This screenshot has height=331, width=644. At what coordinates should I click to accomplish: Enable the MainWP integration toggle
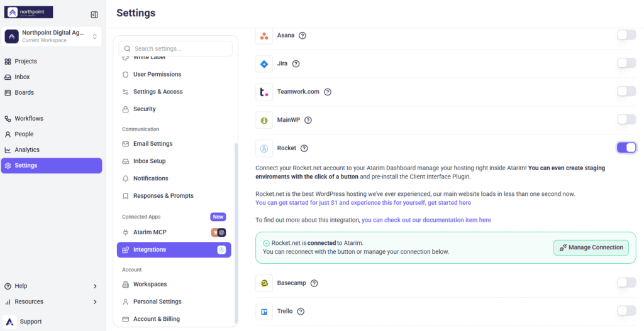click(626, 119)
